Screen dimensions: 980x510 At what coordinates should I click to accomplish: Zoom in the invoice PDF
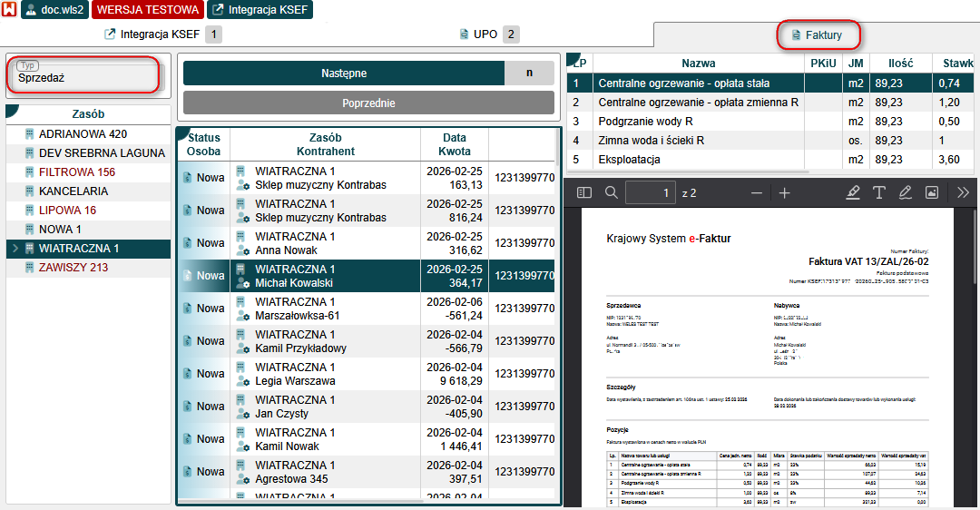[x=785, y=192]
